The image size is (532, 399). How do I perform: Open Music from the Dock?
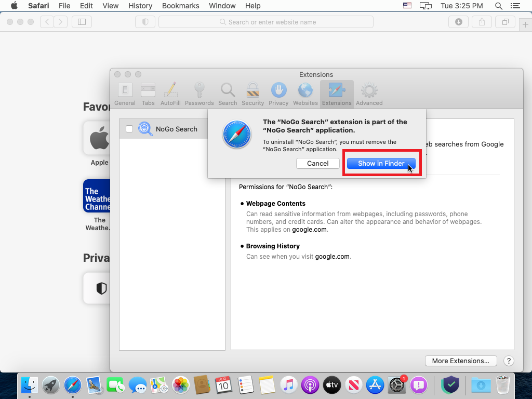coord(288,385)
